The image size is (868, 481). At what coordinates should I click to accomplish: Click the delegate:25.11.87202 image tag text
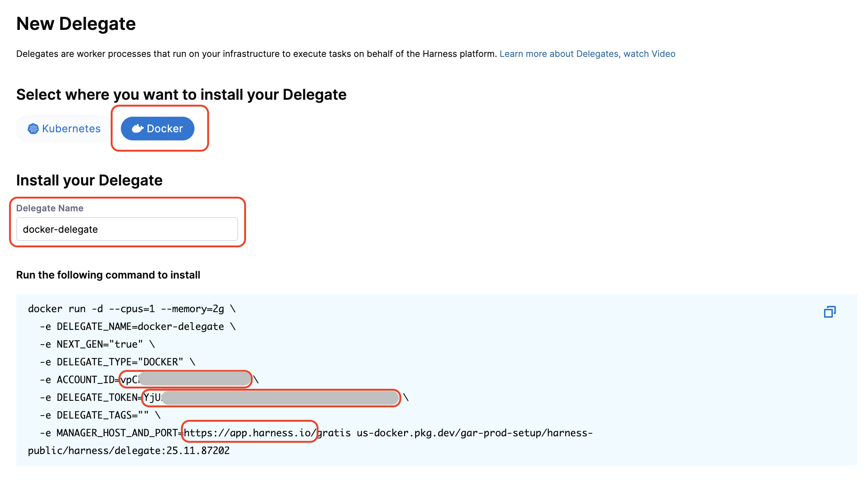[x=172, y=451]
